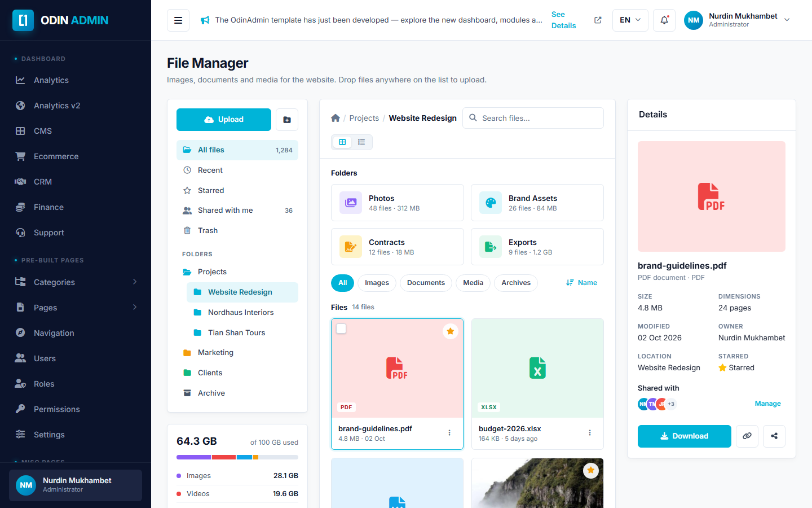The image size is (812, 508).
Task: Open the Exports folder card
Action: tap(537, 247)
